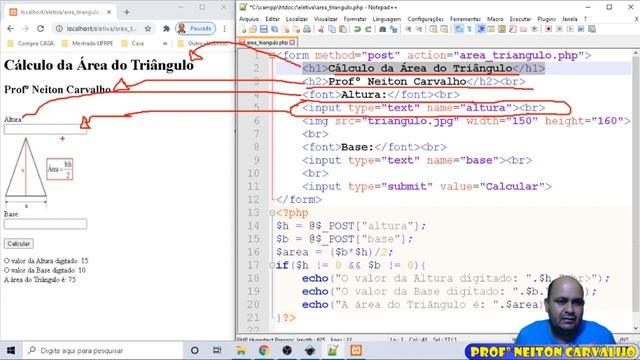Close the localhost Chrome tab

[109, 12]
